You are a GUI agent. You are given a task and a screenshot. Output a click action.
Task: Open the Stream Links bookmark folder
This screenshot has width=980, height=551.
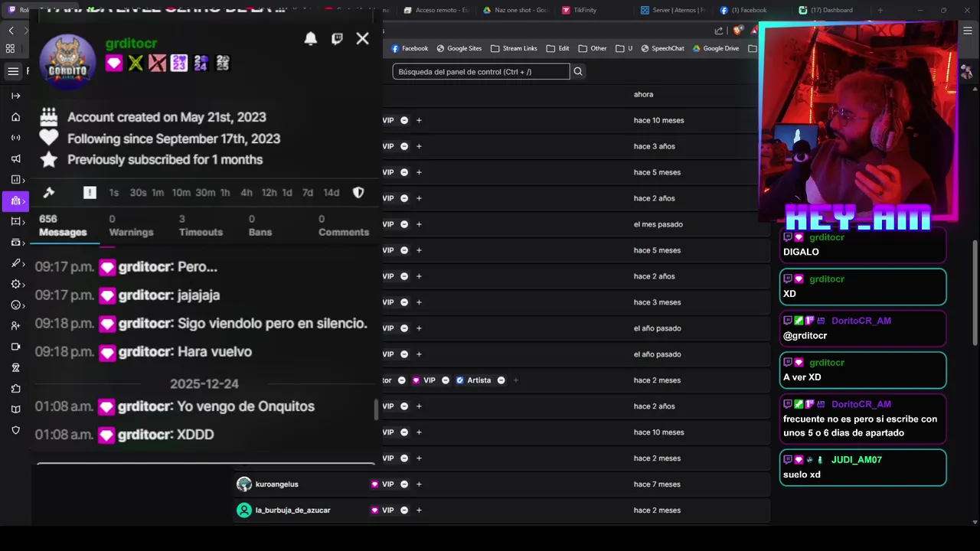coord(514,48)
